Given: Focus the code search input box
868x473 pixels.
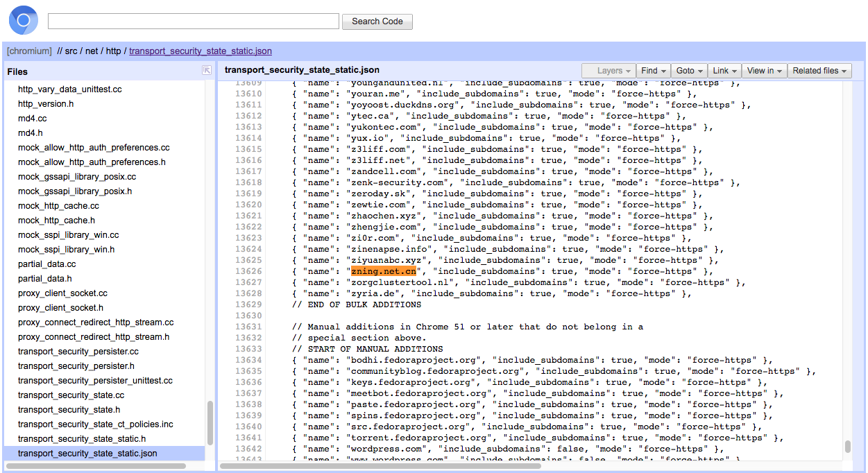Looking at the screenshot, I should [x=194, y=21].
